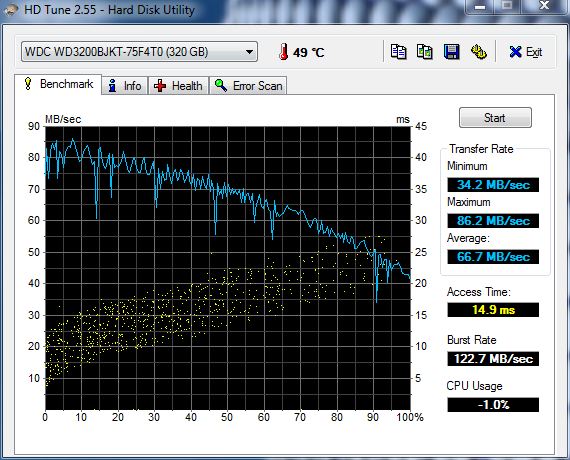The height and width of the screenshot is (460, 570).
Task: Click the copy screenshot to clipboard icon
Action: coord(425,52)
